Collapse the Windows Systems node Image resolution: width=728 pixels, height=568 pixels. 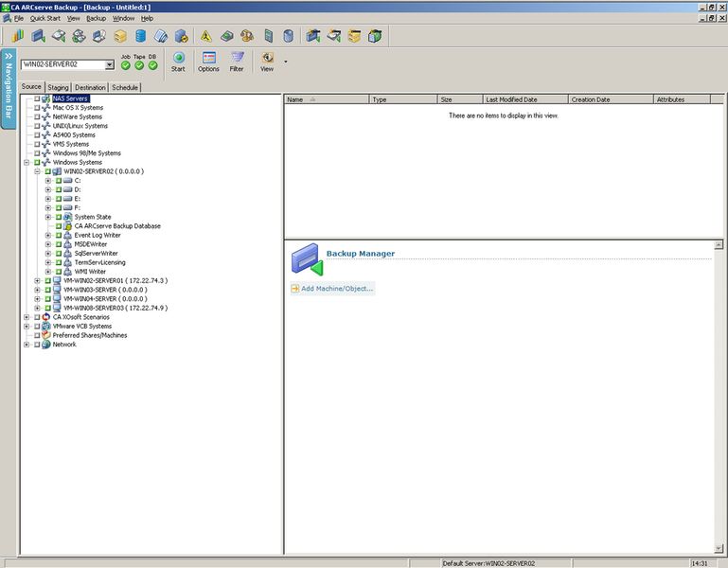tap(27, 163)
